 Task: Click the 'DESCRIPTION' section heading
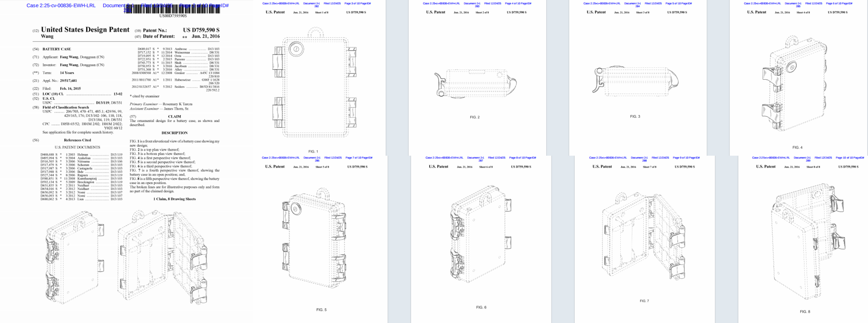[x=174, y=133]
